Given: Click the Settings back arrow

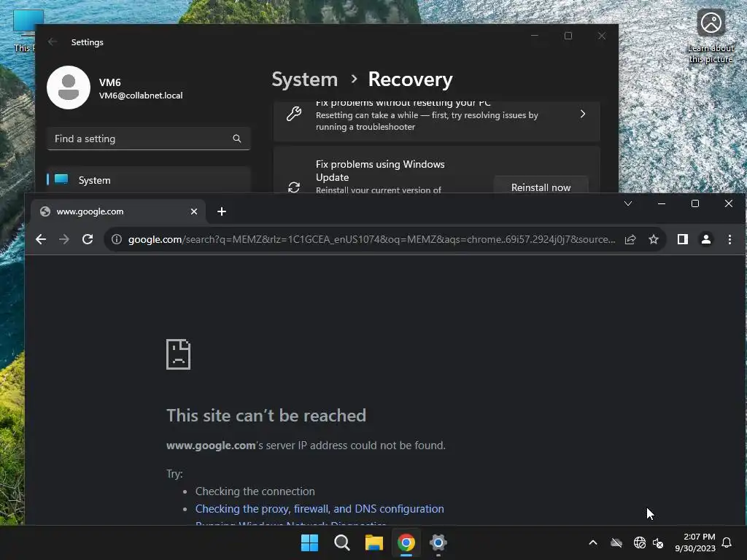Looking at the screenshot, I should [x=53, y=42].
